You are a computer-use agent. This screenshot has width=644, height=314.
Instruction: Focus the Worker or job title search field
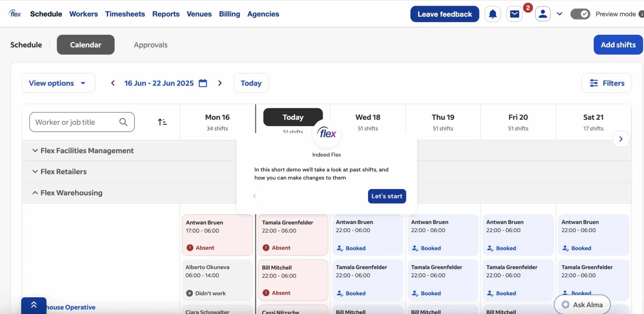point(77,122)
